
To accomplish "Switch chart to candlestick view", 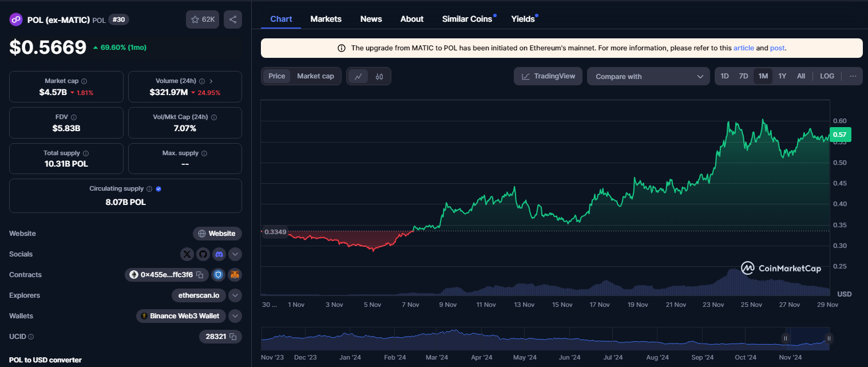I will pyautogui.click(x=379, y=76).
